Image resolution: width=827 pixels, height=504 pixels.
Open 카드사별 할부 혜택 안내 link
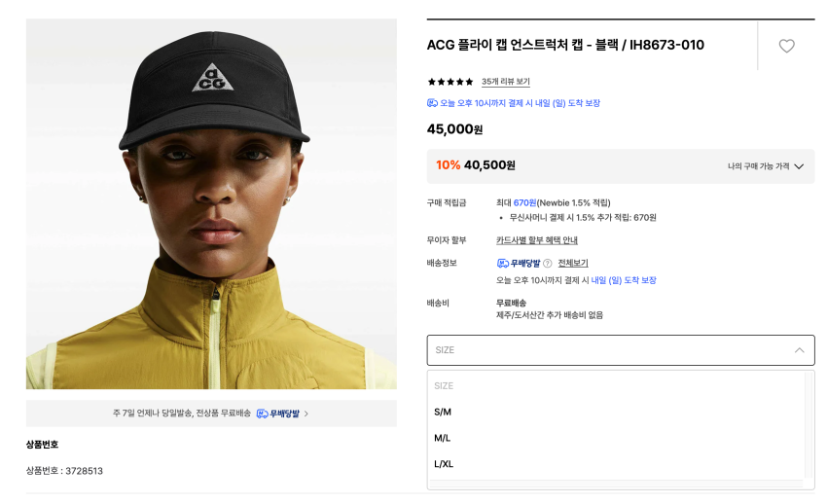pyautogui.click(x=536, y=240)
